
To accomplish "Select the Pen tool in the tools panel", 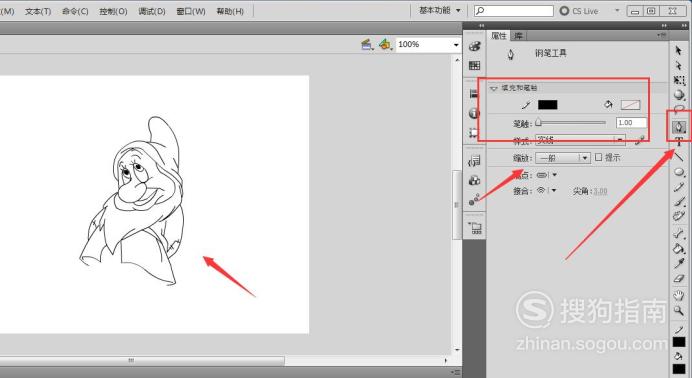I will pos(679,127).
